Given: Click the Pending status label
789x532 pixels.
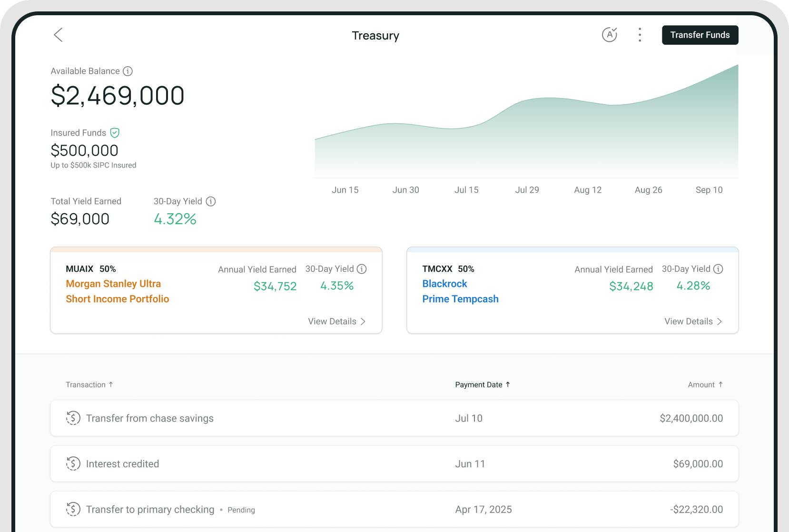Looking at the screenshot, I should click(241, 510).
